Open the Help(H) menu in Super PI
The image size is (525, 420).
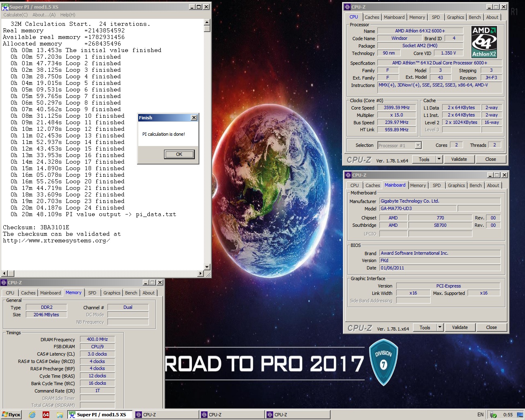(68, 15)
